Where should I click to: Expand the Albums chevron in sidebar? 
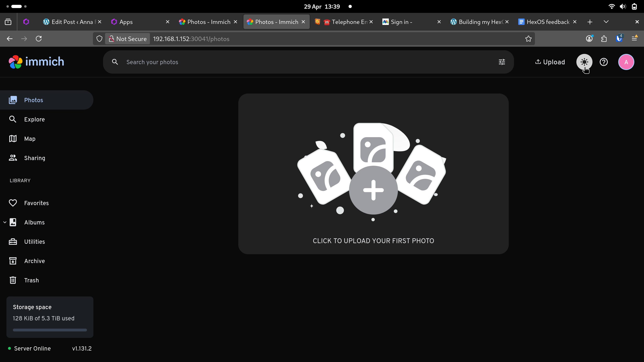pos(5,222)
